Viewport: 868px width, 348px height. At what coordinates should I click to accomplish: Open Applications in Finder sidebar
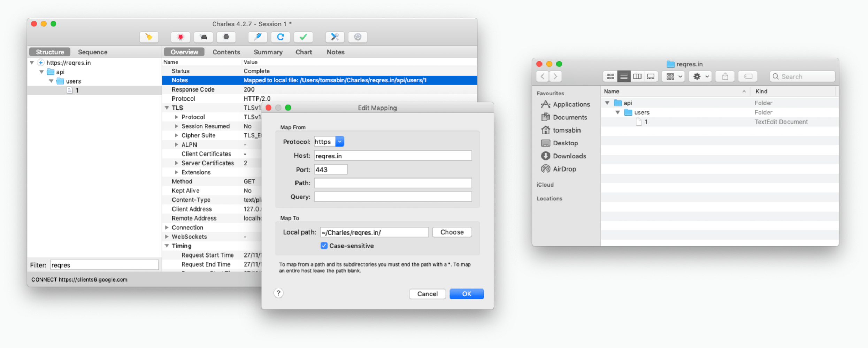point(566,104)
